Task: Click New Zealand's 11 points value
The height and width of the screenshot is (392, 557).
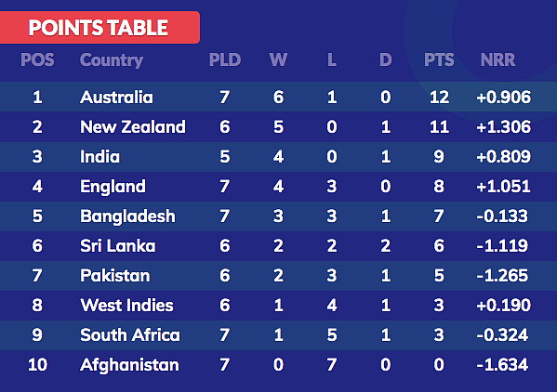Action: pyautogui.click(x=439, y=127)
